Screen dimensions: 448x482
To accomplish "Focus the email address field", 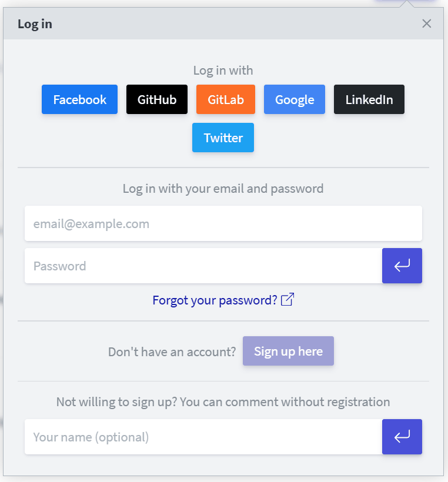I will 223,223.
